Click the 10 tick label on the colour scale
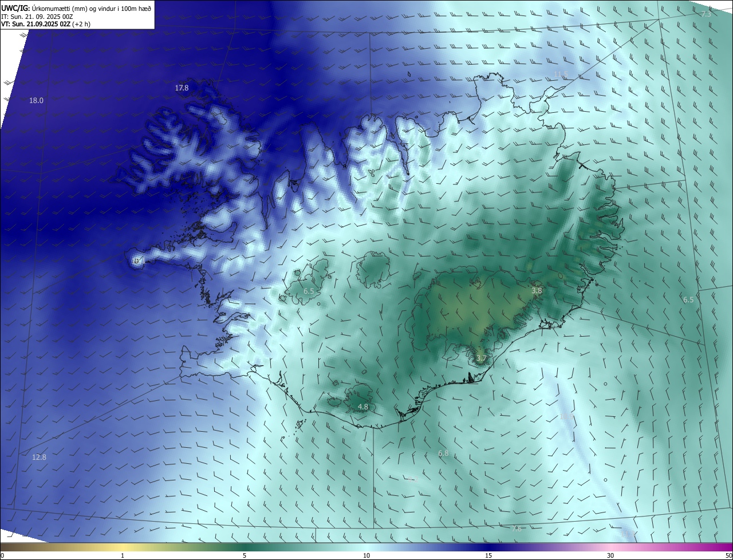Viewport: 733px width, 560px height. pyautogui.click(x=366, y=555)
